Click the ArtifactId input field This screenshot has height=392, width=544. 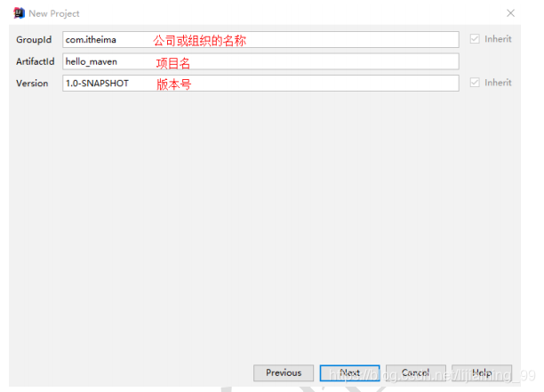pyautogui.click(x=260, y=61)
